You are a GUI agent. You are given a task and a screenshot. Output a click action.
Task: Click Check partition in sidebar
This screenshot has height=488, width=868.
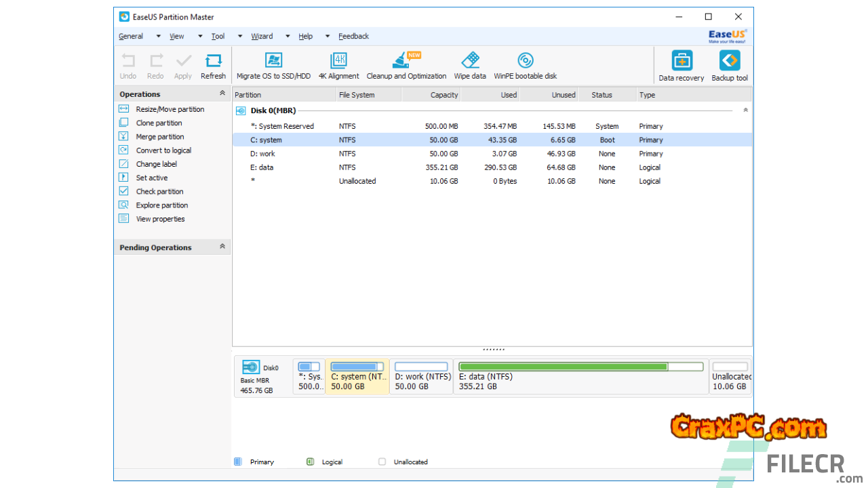click(x=159, y=192)
